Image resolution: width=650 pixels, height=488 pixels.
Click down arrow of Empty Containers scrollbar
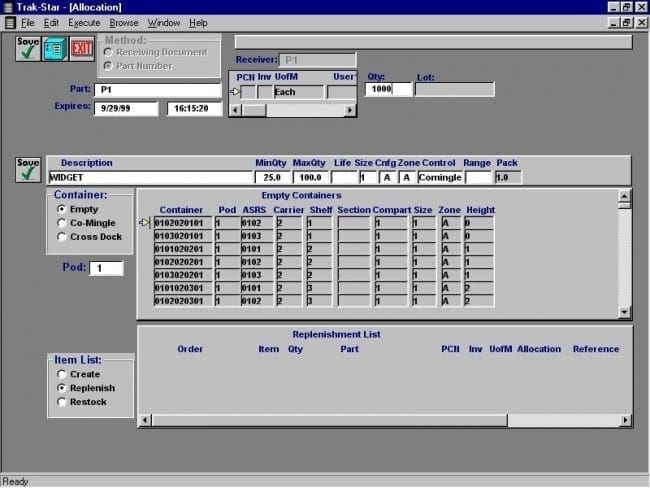(624, 312)
